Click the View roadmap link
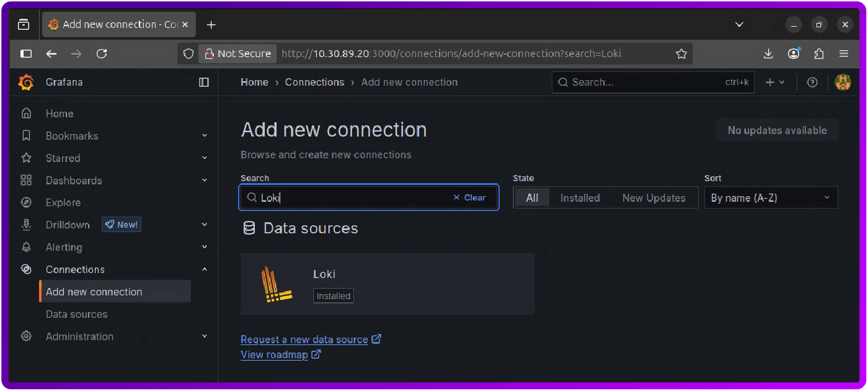 click(275, 354)
